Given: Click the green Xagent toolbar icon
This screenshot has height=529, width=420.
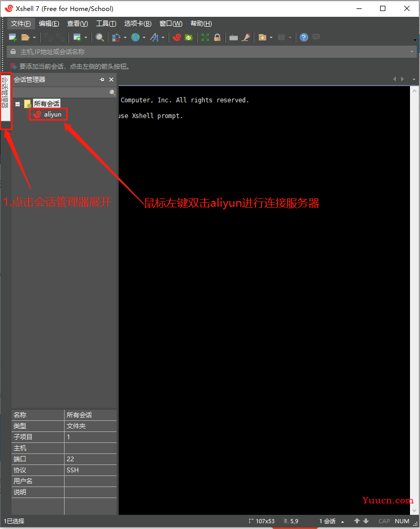Looking at the screenshot, I should point(188,37).
